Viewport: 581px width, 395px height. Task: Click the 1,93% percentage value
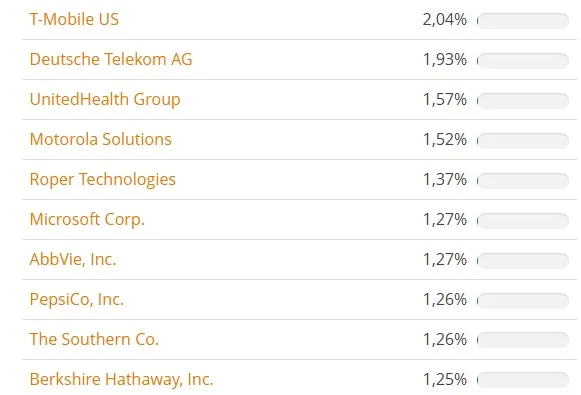click(x=445, y=60)
